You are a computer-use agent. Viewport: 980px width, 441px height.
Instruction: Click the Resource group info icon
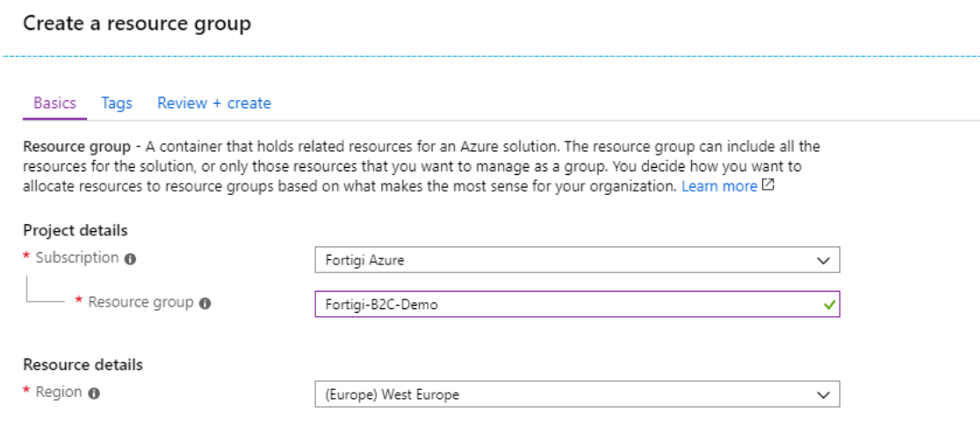pos(205,303)
